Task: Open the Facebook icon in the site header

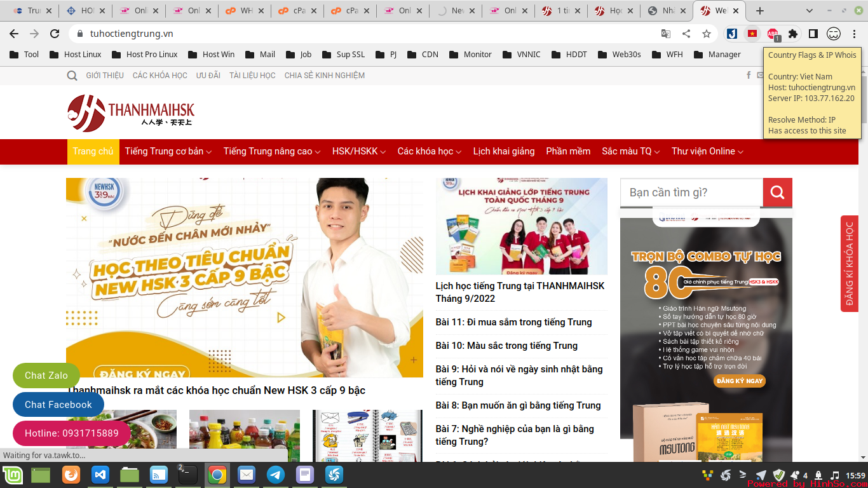Action: (x=749, y=75)
